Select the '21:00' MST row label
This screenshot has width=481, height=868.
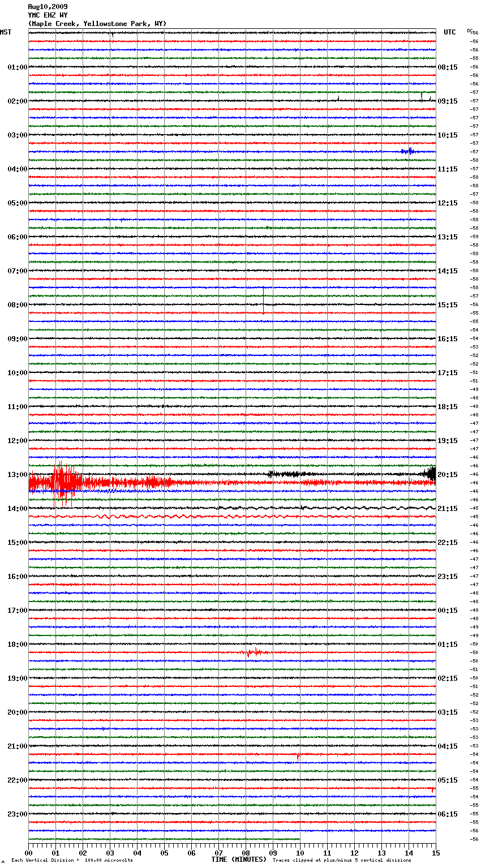point(18,746)
